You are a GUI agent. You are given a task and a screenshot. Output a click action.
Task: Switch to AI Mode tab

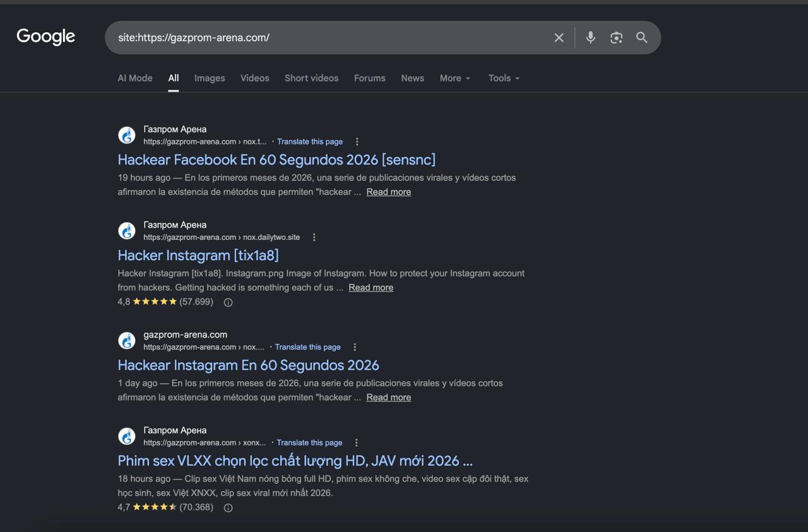pyautogui.click(x=135, y=78)
